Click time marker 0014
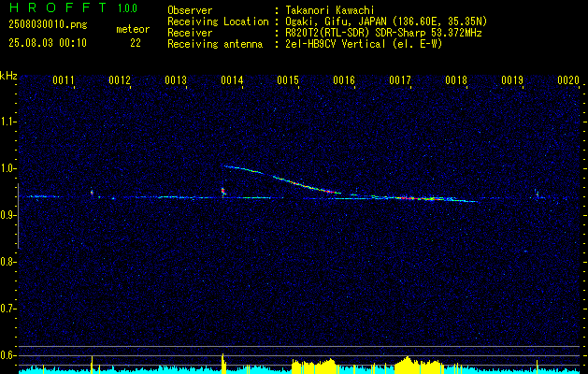Viewport: 588px width, 374px height. 232,80
